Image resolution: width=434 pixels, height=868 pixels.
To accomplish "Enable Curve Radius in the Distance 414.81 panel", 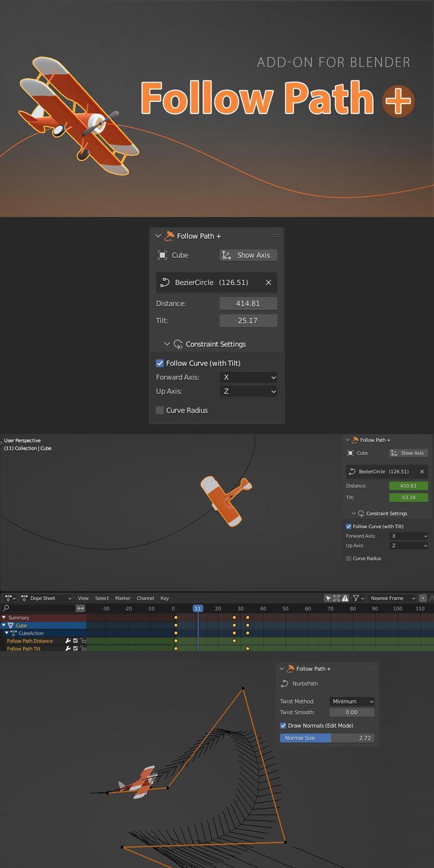I will tap(160, 410).
